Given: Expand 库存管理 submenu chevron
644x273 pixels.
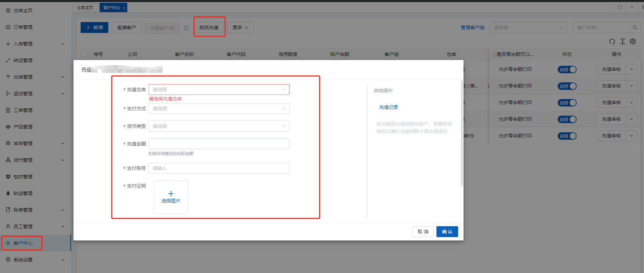Looking at the screenshot, I should [63, 143].
